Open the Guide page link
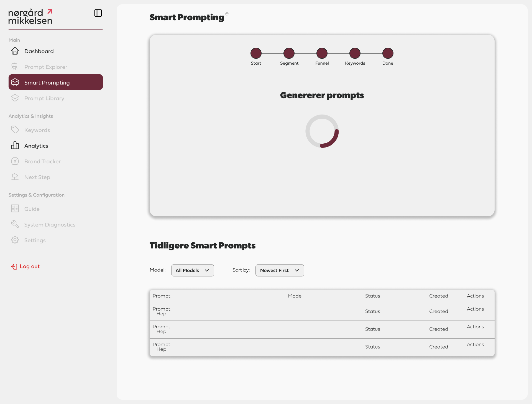532x404 pixels. click(32, 209)
